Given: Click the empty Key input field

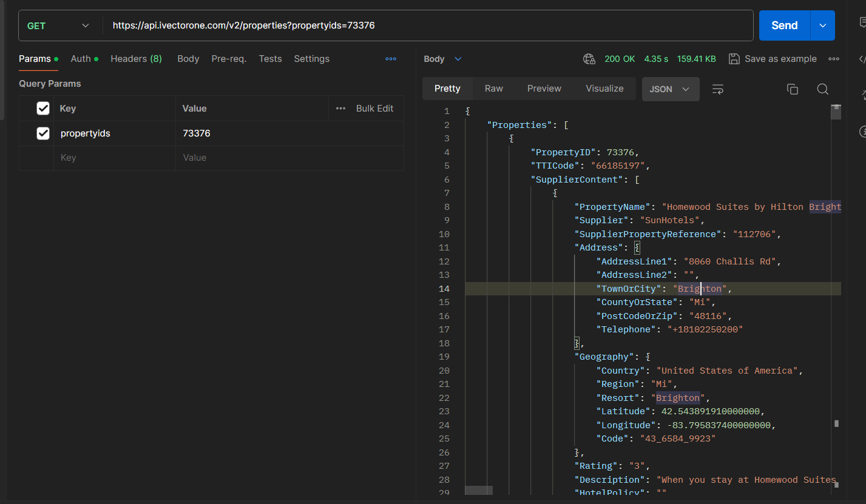Looking at the screenshot, I should tap(115, 158).
